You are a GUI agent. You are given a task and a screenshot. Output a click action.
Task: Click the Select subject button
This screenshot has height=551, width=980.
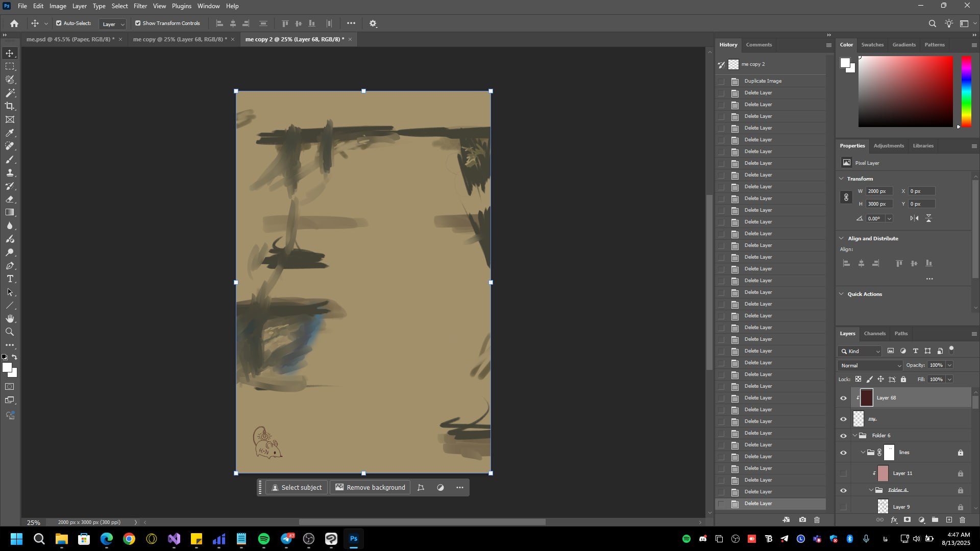coord(297,488)
